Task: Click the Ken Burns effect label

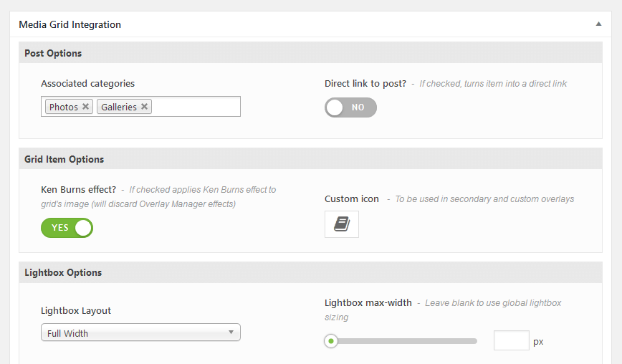Action: (79, 190)
